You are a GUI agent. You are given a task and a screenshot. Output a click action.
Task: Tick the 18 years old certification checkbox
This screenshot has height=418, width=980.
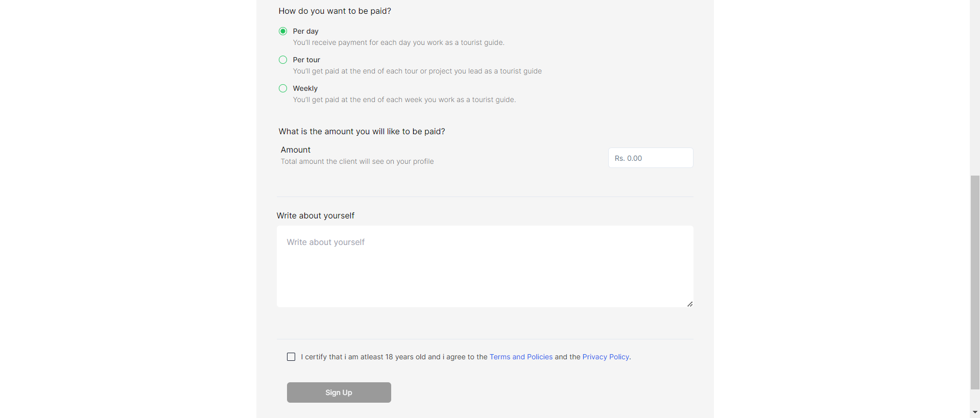[x=291, y=357]
